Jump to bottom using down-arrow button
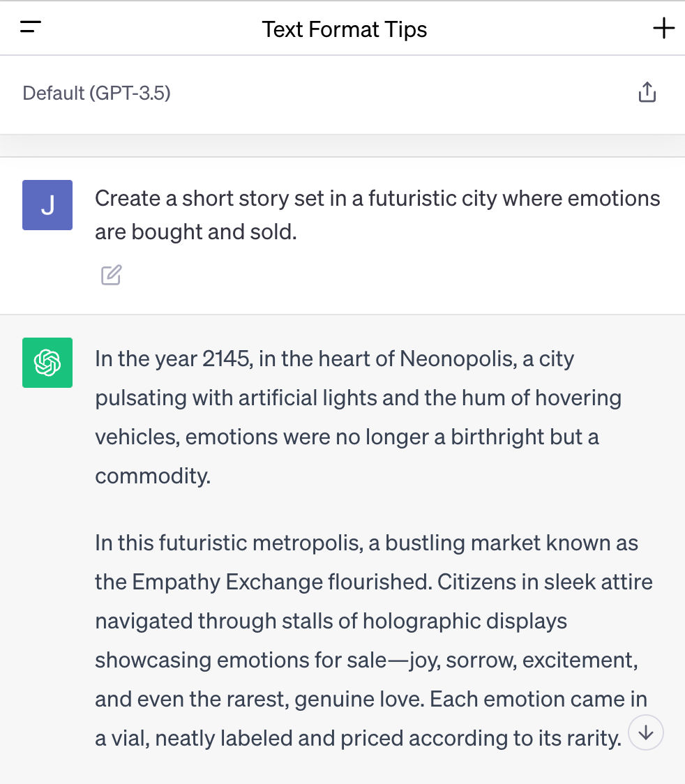 coord(645,732)
